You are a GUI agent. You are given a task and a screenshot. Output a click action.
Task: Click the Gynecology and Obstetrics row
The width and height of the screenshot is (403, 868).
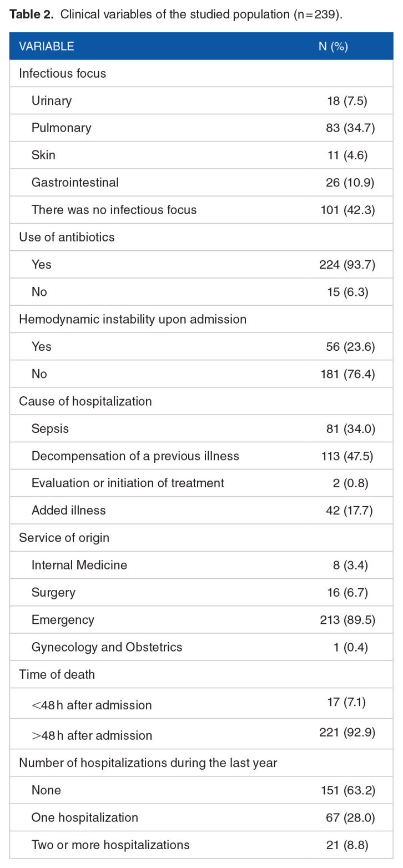[107, 647]
